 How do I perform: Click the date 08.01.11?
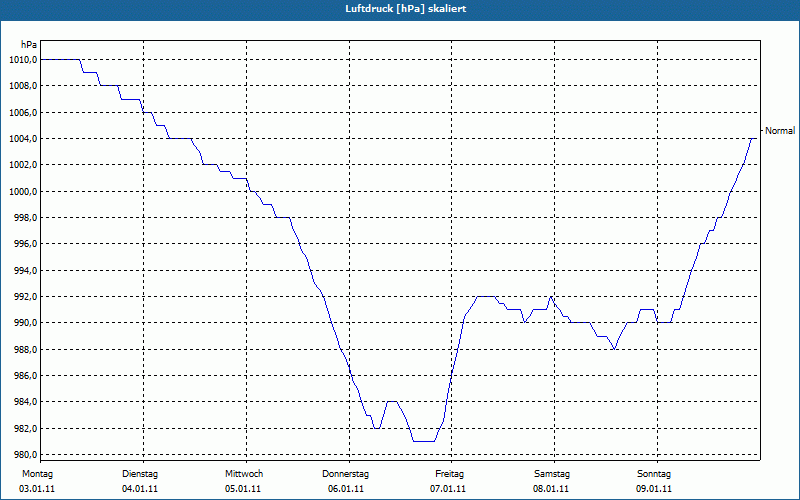pos(551,489)
